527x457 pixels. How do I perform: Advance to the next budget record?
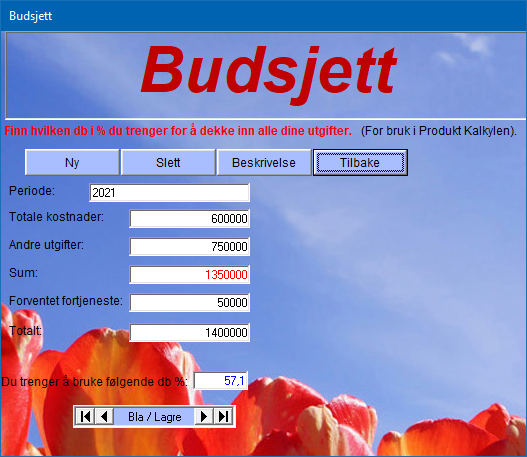(x=204, y=417)
